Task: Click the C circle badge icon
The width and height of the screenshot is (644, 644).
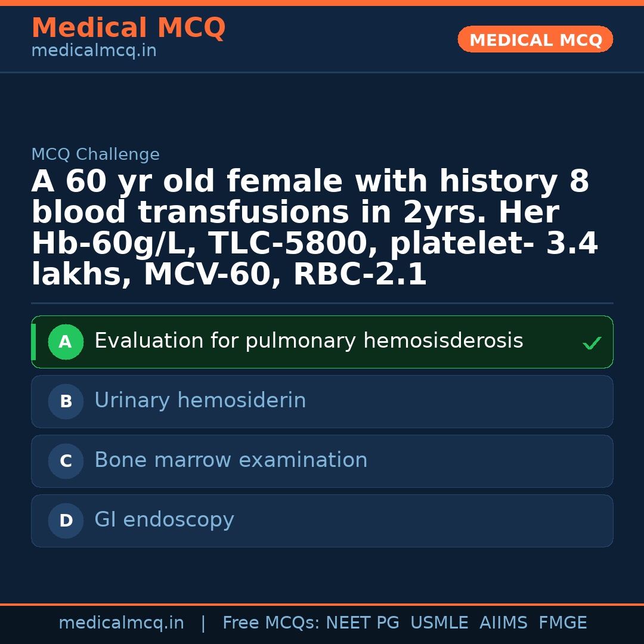Action: [66, 461]
